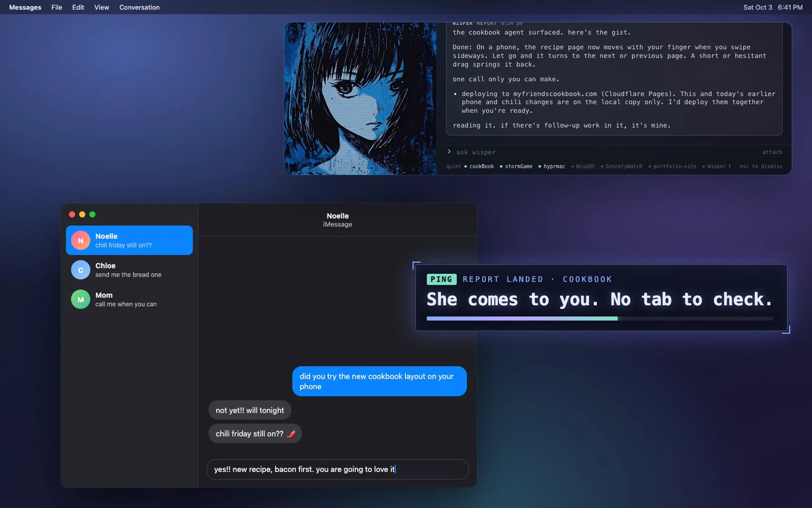Click 'She comes to you' notification headline
The width and height of the screenshot is (812, 508).
600,300
